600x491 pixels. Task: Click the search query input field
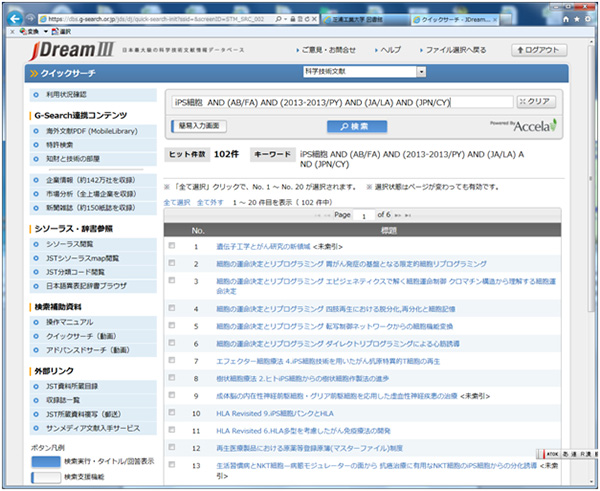coord(342,102)
